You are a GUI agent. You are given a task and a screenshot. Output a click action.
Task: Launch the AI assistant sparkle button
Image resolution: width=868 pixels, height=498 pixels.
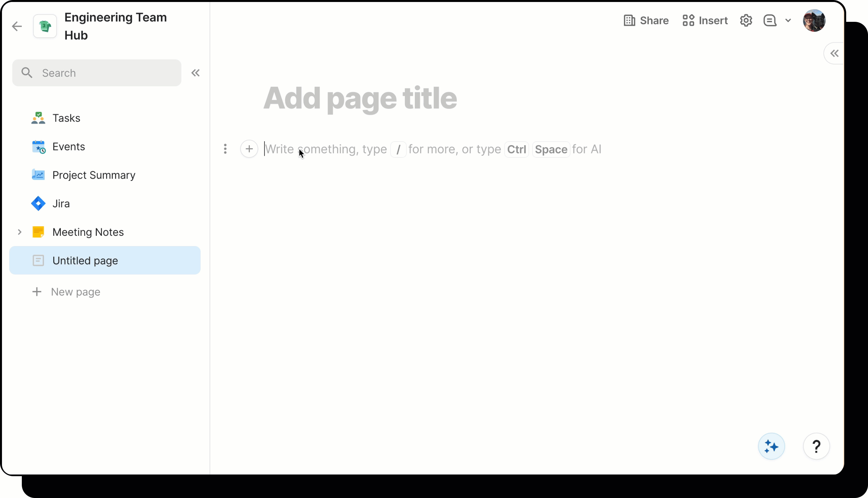coord(771,446)
